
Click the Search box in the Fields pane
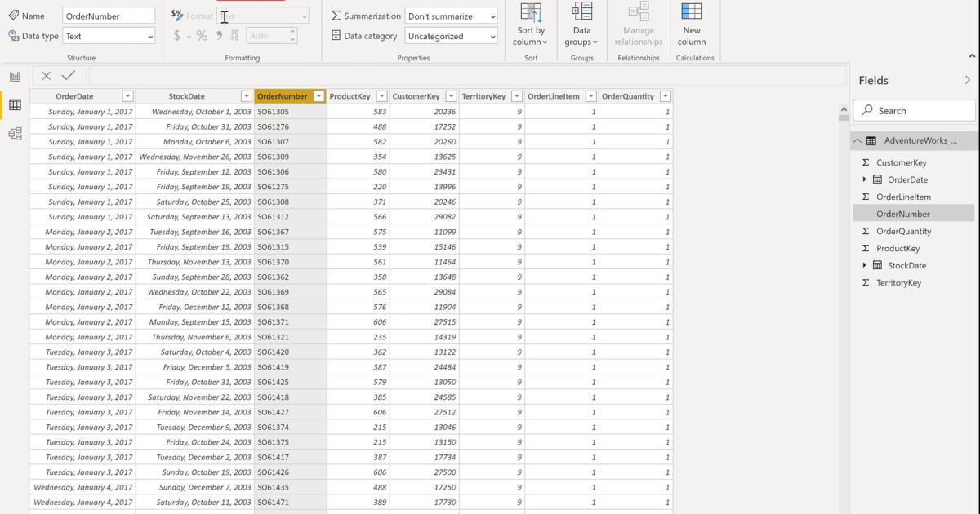(x=914, y=109)
